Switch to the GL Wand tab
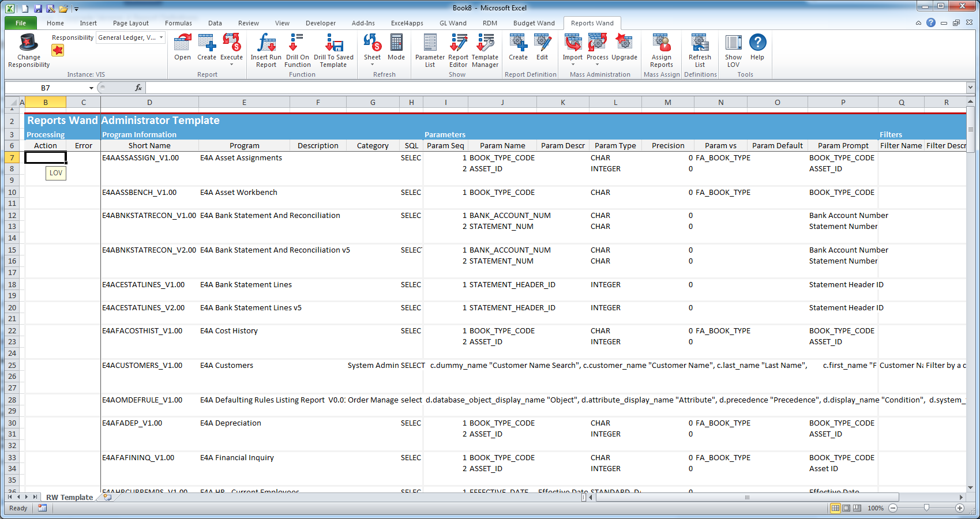980x519 pixels. tap(453, 23)
